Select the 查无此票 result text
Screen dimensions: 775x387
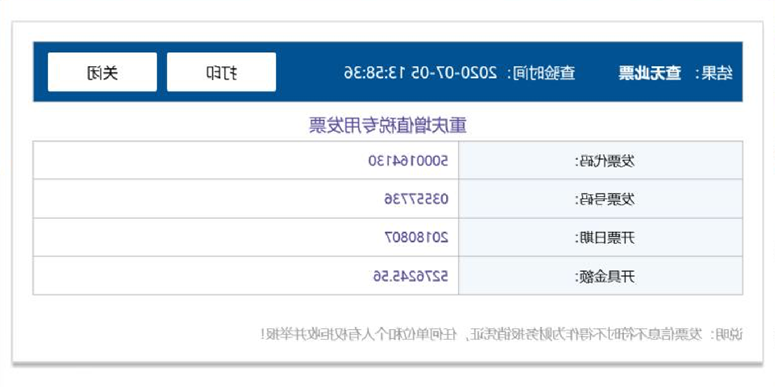coord(650,74)
